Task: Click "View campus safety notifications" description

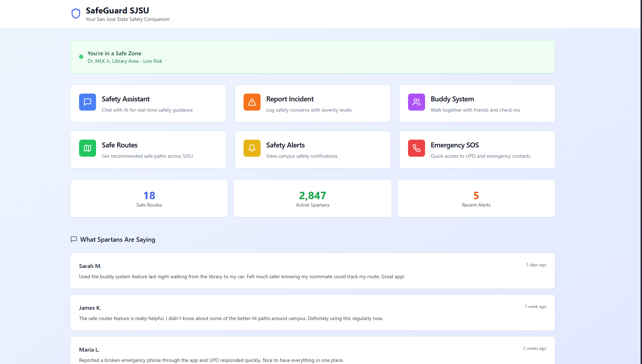Action: click(x=302, y=156)
